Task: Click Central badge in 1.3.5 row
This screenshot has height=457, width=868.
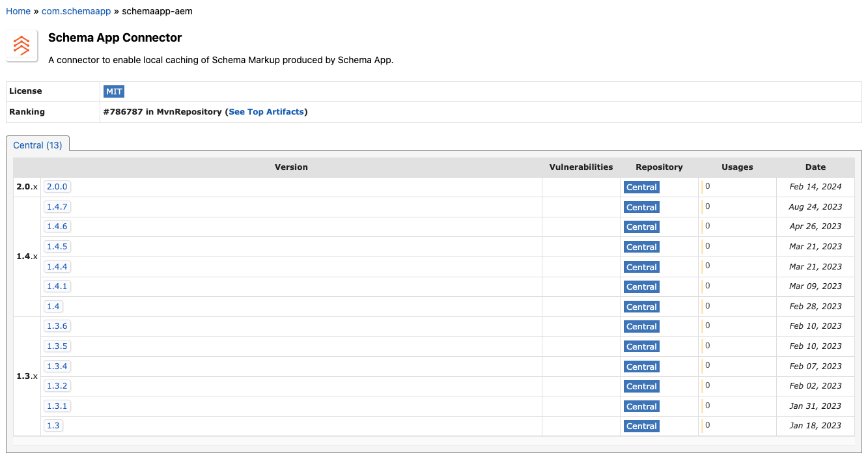Action: [641, 347]
